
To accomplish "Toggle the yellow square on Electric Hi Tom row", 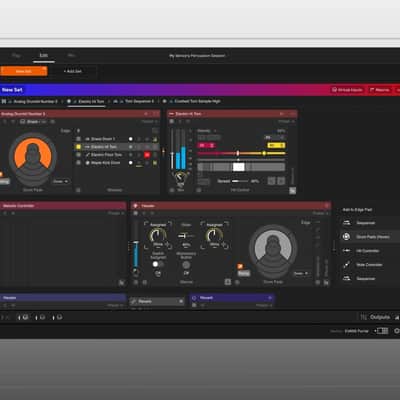I will pos(78,147).
